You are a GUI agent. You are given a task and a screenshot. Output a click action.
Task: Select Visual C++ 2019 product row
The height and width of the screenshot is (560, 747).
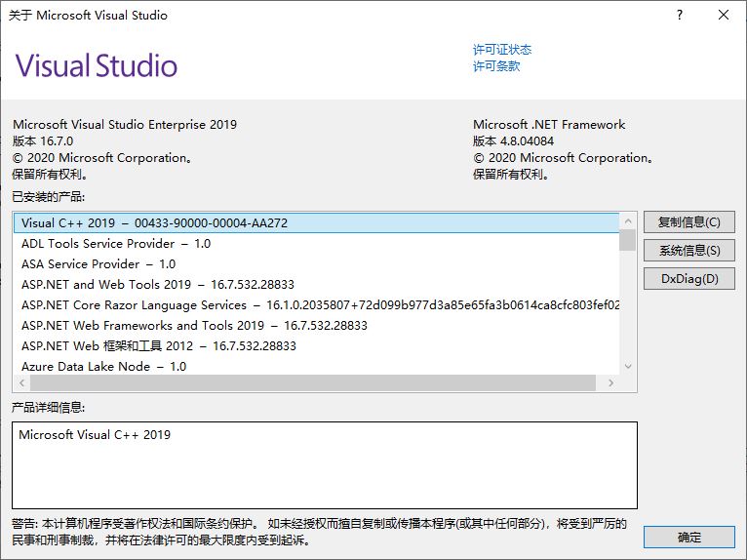click(316, 223)
